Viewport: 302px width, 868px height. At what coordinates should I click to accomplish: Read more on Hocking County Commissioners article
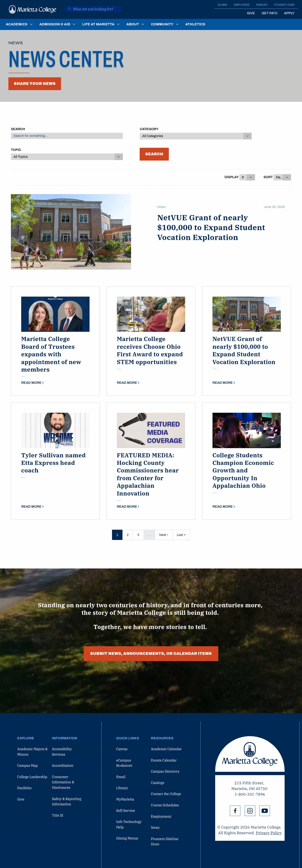click(128, 506)
